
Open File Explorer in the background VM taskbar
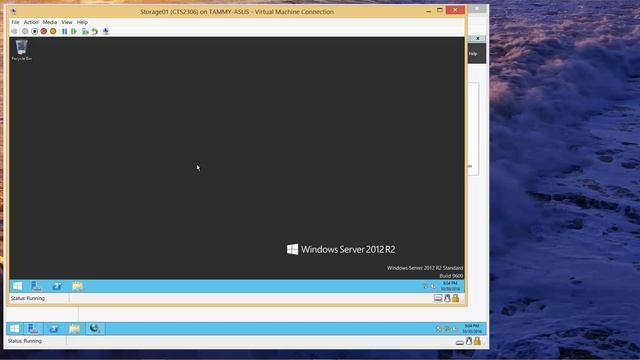click(x=75, y=329)
